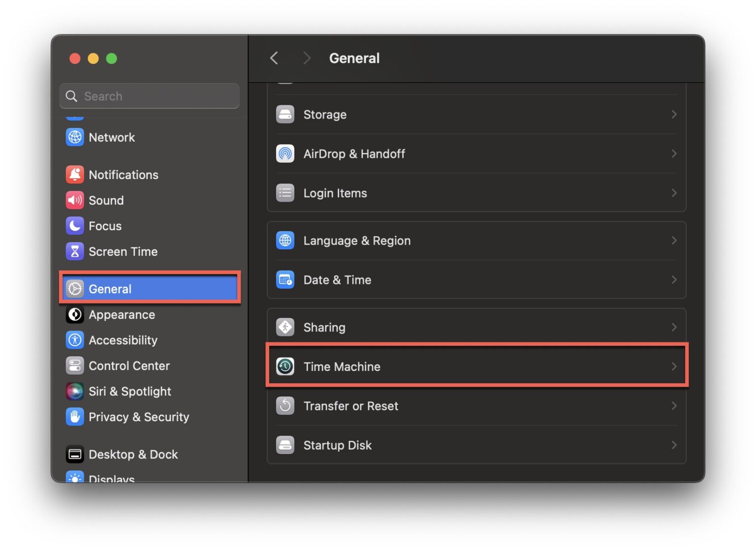This screenshot has height=550, width=756.
Task: Select the Network icon in sidebar
Action: [75, 137]
